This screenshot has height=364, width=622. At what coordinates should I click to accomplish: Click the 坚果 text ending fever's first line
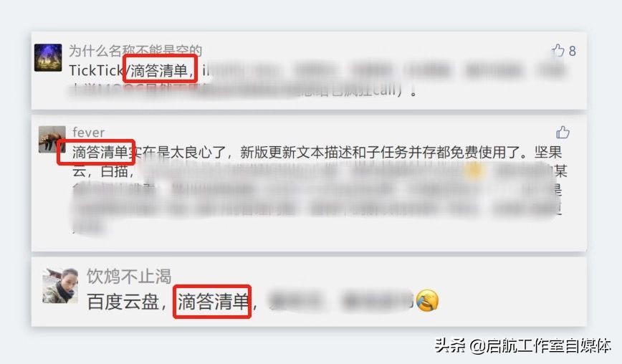(547, 152)
